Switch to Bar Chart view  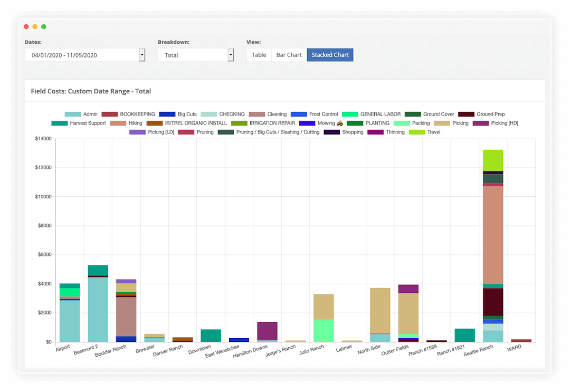[x=289, y=55]
